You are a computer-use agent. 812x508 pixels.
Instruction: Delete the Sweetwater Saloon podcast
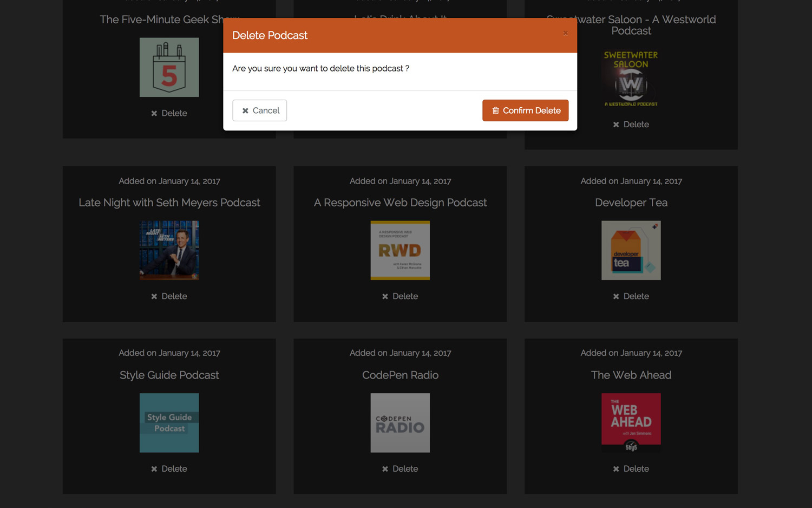click(631, 125)
